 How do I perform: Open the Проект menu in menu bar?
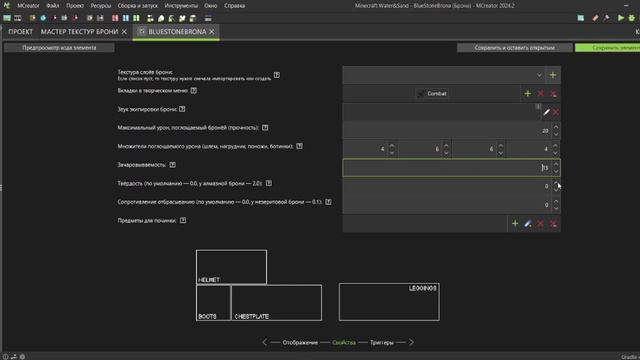(x=75, y=6)
